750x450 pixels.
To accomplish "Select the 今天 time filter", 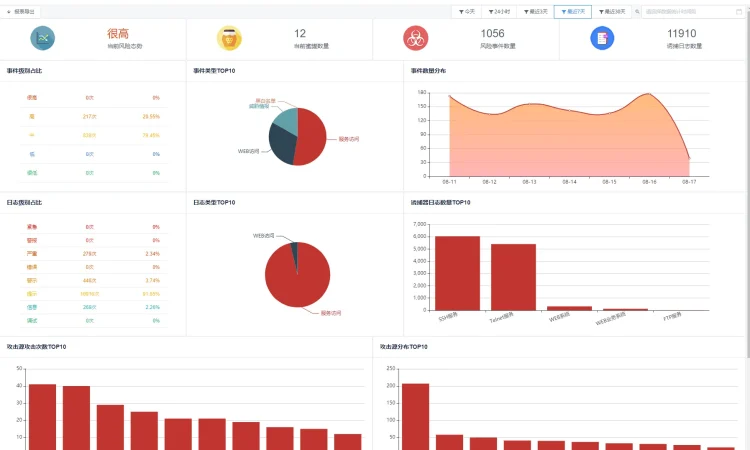I will (467, 12).
